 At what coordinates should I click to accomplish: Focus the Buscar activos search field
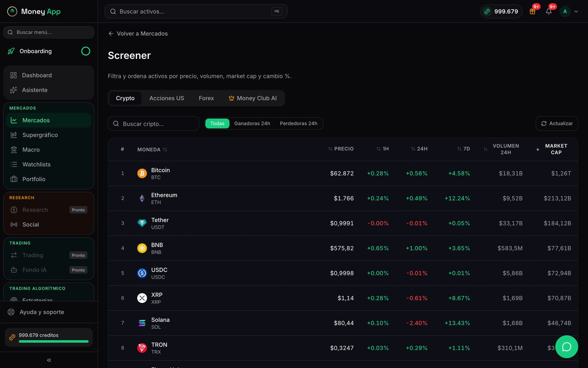[x=196, y=11]
